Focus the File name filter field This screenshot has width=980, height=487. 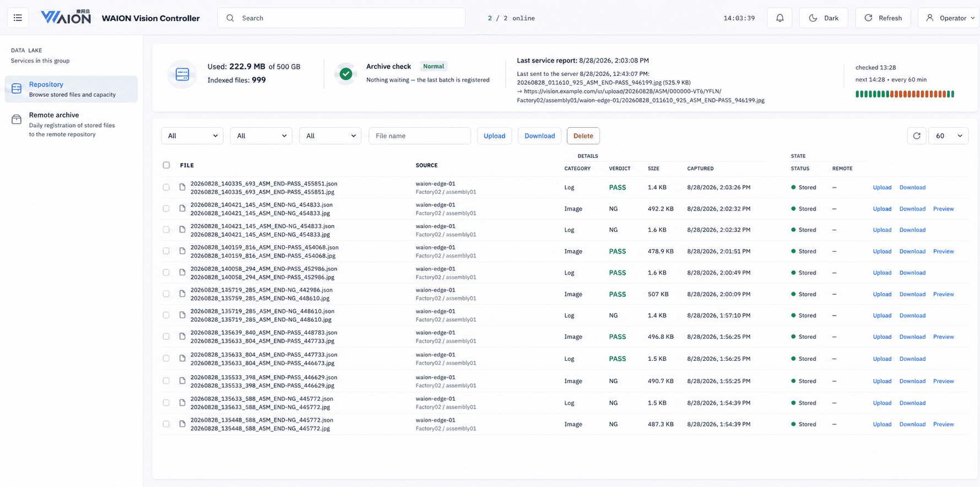pyautogui.click(x=420, y=136)
